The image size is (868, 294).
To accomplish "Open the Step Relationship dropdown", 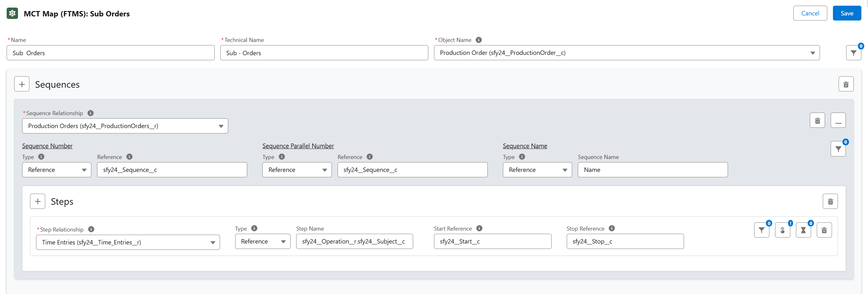I will coord(128,242).
